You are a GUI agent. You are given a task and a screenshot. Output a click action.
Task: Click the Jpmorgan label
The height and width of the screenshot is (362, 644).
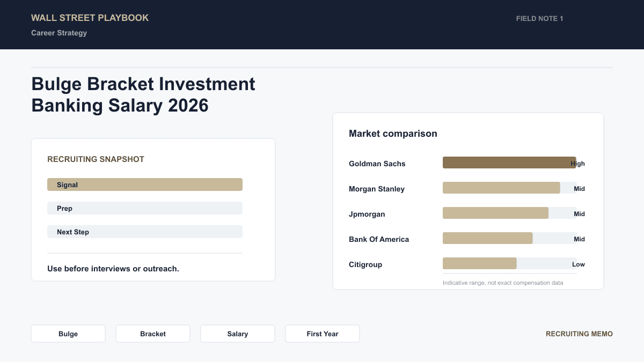(367, 214)
